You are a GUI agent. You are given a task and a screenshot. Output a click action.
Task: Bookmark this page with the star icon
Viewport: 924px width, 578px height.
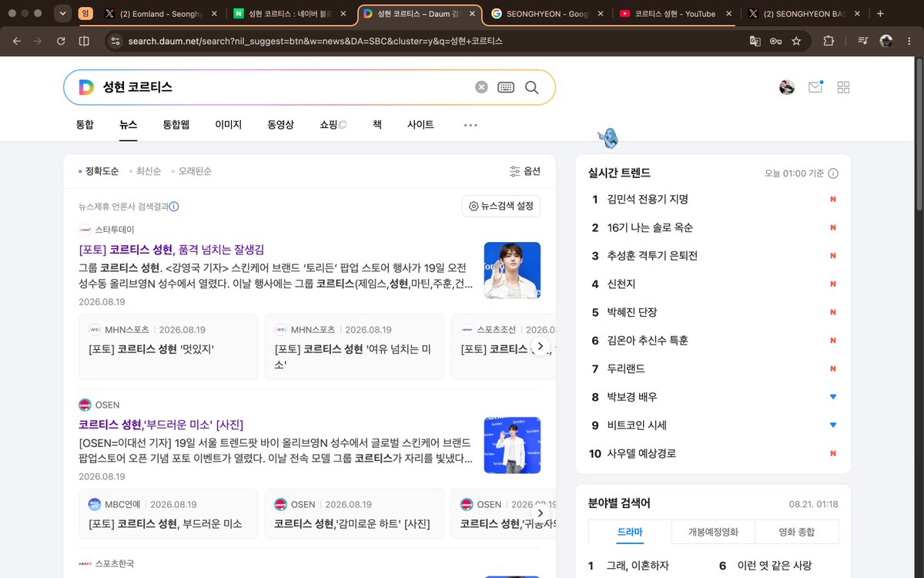796,41
